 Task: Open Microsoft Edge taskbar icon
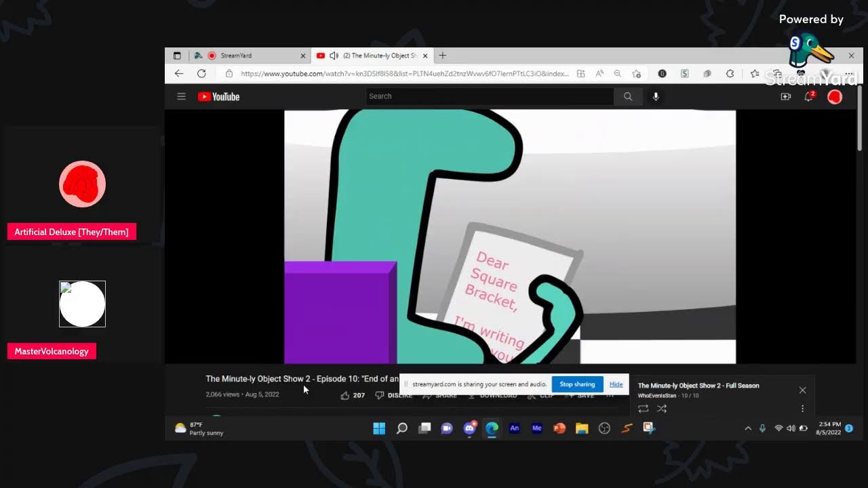pyautogui.click(x=492, y=428)
